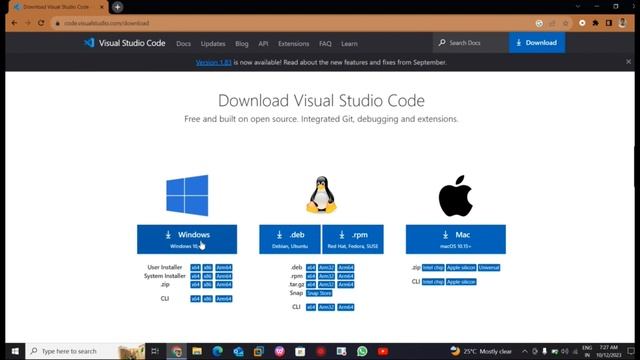The image size is (640, 360).
Task: Choose Mac CLI Apple silicon download
Action: [461, 282]
